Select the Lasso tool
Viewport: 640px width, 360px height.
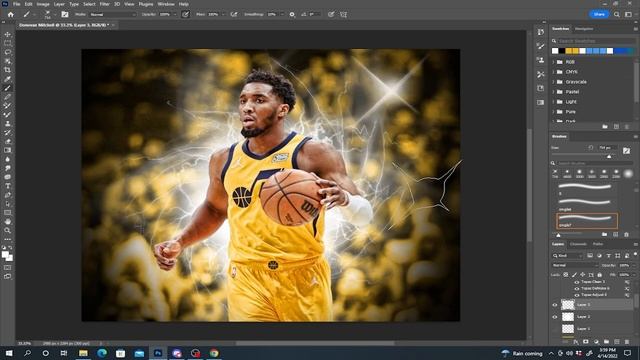(7, 52)
